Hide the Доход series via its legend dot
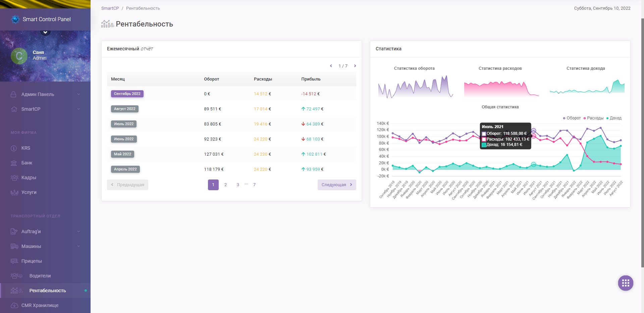 608,118
